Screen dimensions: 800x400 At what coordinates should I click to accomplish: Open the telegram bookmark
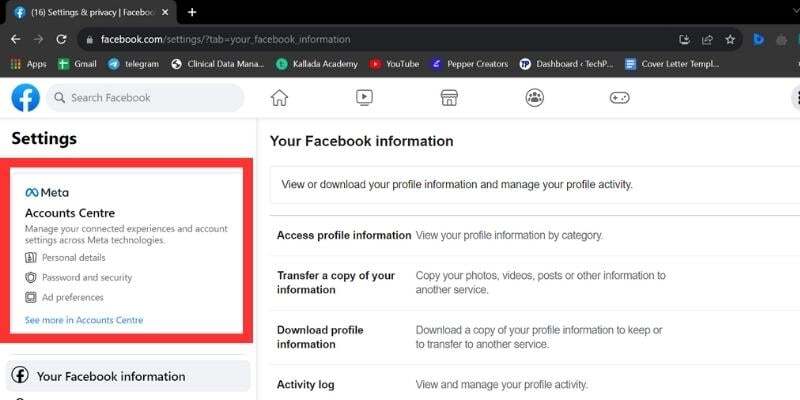coord(133,64)
